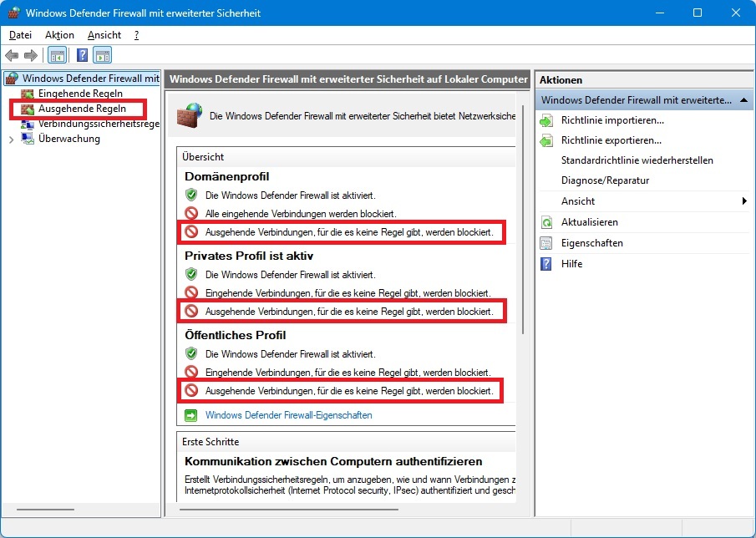The width and height of the screenshot is (756, 538).
Task: Click the Back arrow toolbar icon
Action: 12,55
